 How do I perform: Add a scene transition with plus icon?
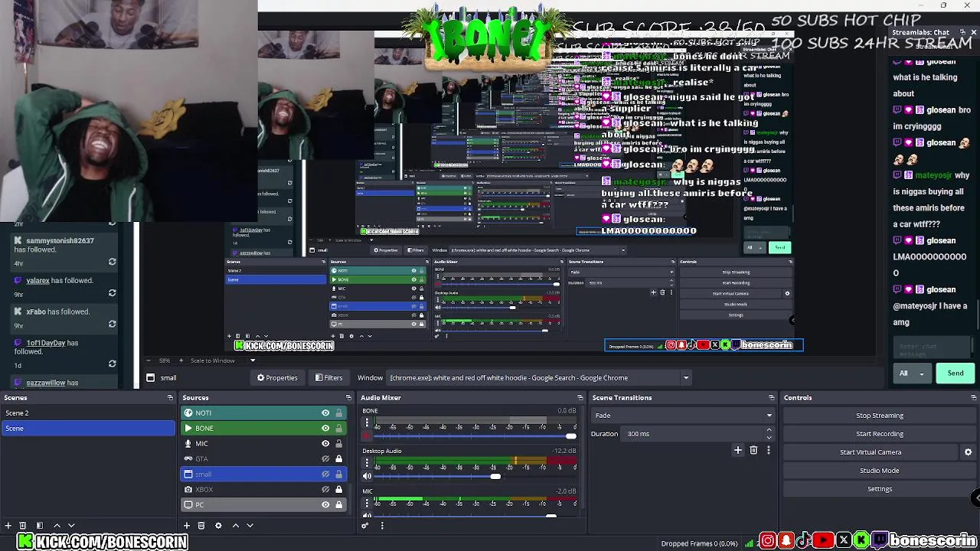tap(738, 450)
